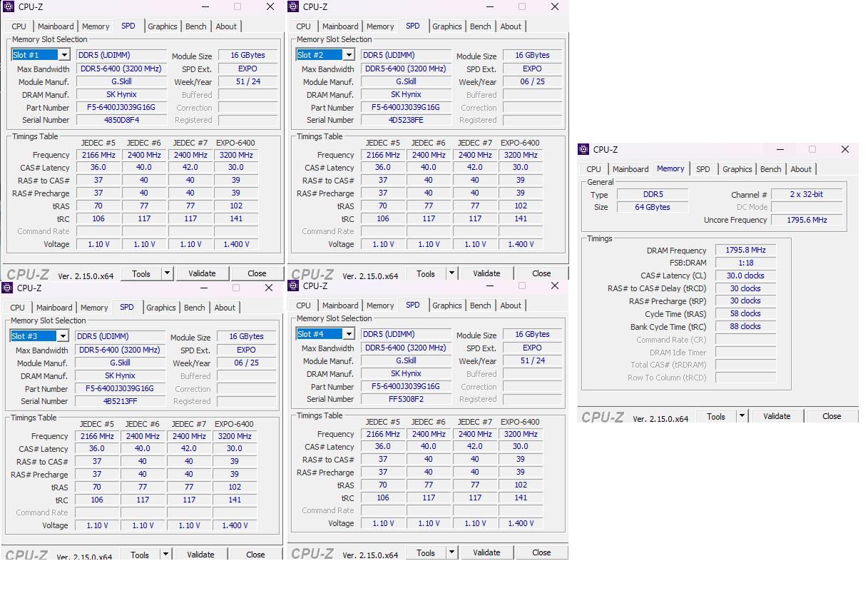Click the CPU-Z app icon in the Slot #1 window title bar
This screenshot has height=601, width=868.
coord(8,7)
